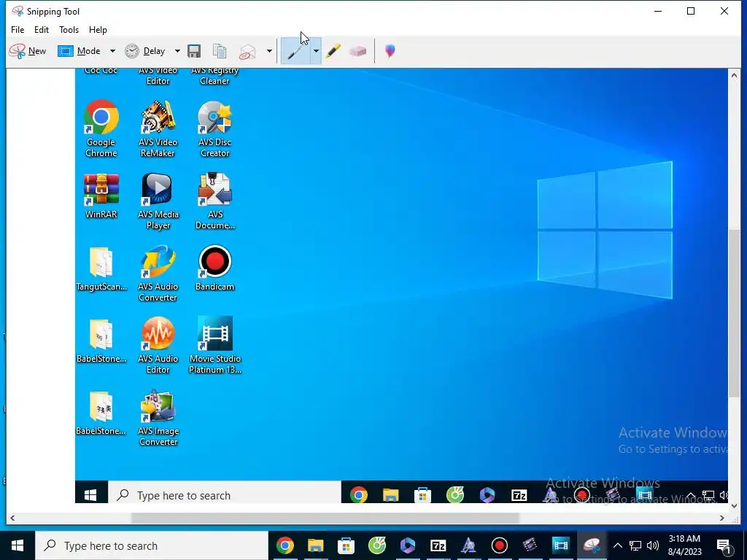This screenshot has width=747, height=560.
Task: Open Bandicam from the bottom taskbar
Action: (499, 545)
